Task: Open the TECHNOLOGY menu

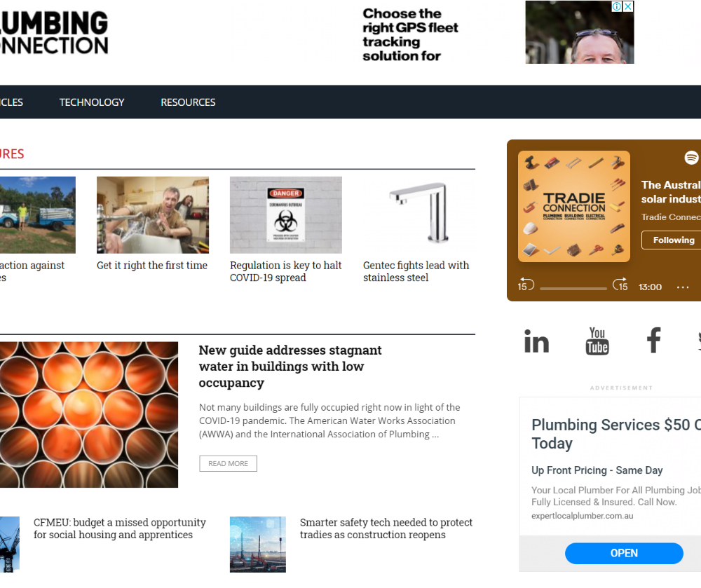Action: (92, 102)
